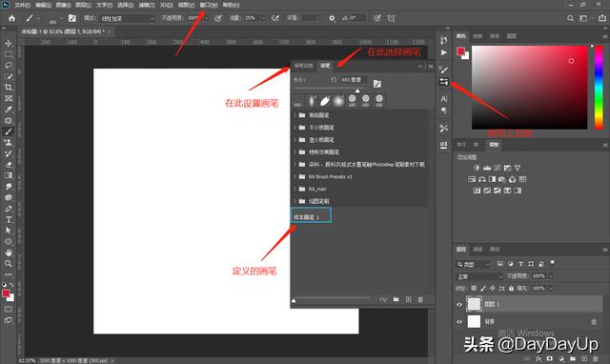The image size is (610, 364).
Task: Toggle airbrush mode in options bar
Action: point(275,18)
